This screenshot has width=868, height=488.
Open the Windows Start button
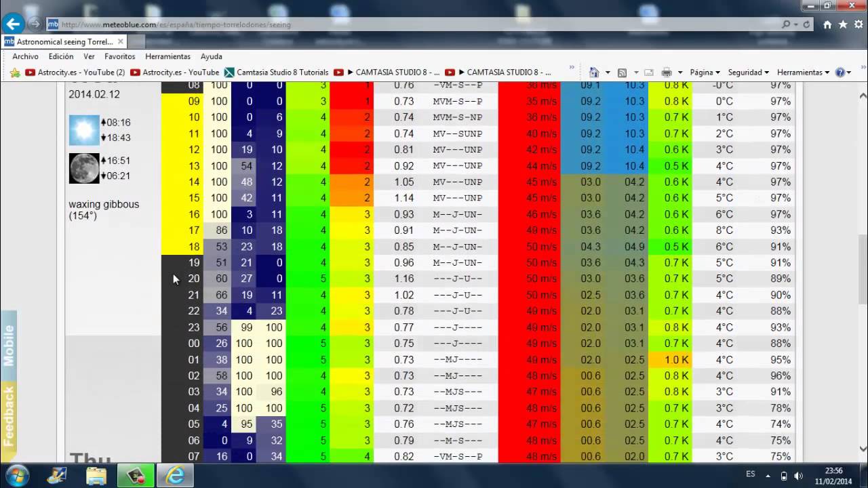[x=18, y=475]
